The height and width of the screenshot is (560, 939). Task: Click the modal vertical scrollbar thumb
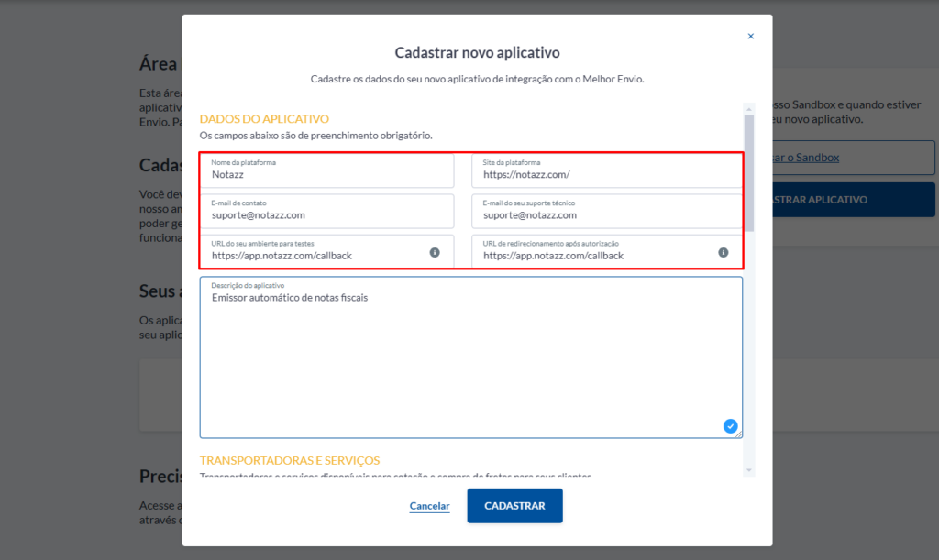tap(748, 173)
